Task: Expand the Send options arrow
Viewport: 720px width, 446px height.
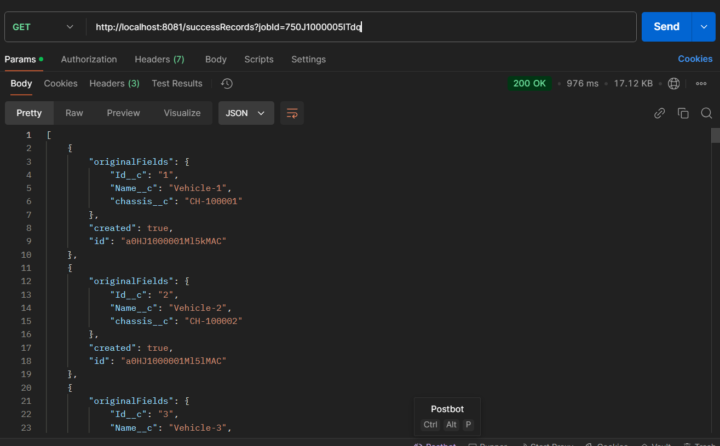Action: [703, 27]
